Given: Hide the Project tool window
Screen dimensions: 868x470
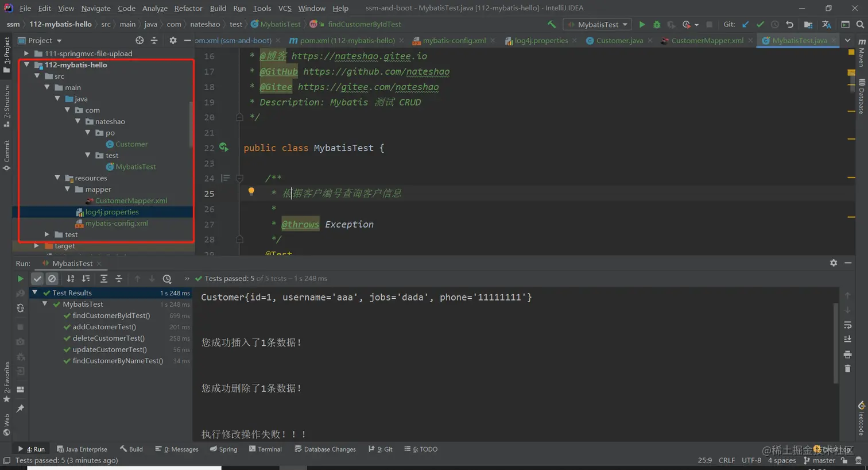Looking at the screenshot, I should (187, 40).
